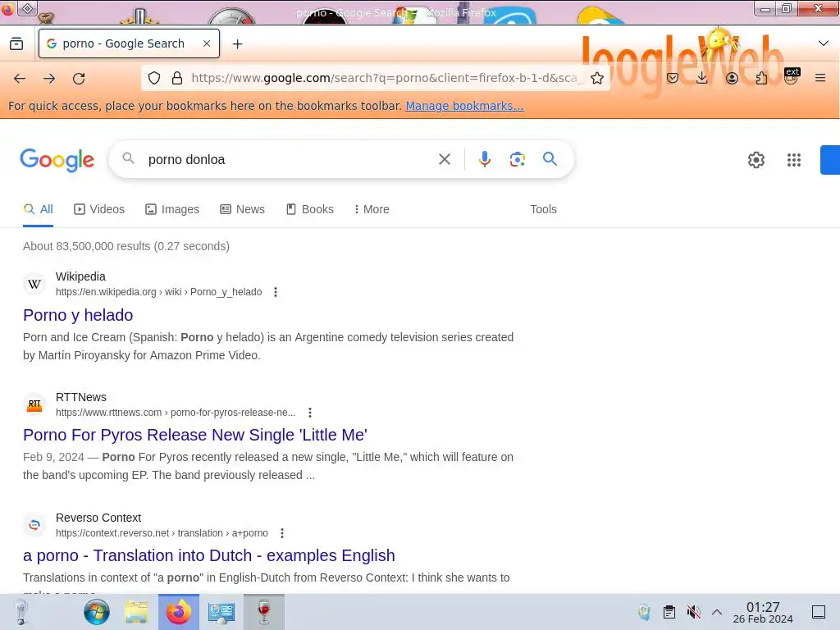Screen dimensions: 840x630
Task: Focus the Google search input field
Action: pos(290,160)
